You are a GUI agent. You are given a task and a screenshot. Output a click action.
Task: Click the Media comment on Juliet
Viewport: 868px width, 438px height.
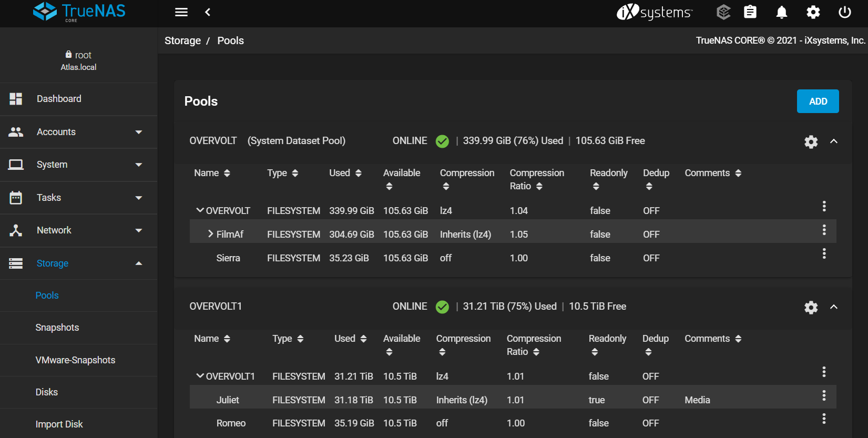[697, 400]
